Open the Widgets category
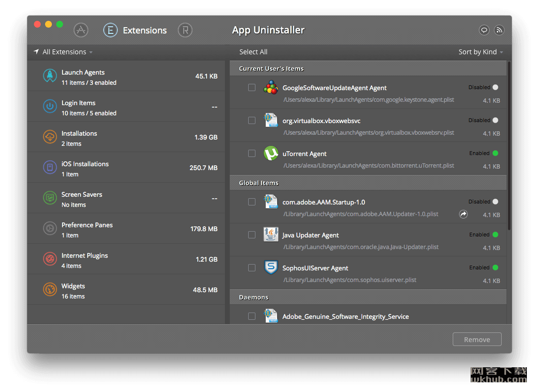Screen dimensions: 539x392 tap(126, 290)
